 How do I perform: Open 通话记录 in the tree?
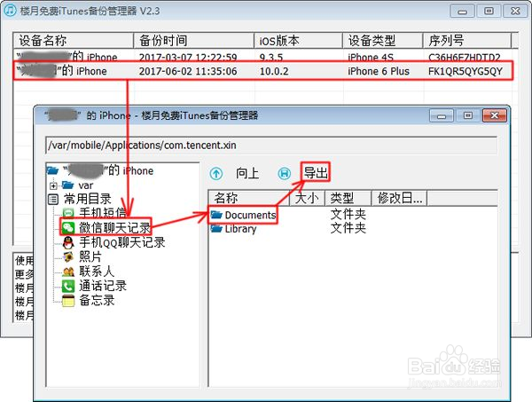[103, 286]
